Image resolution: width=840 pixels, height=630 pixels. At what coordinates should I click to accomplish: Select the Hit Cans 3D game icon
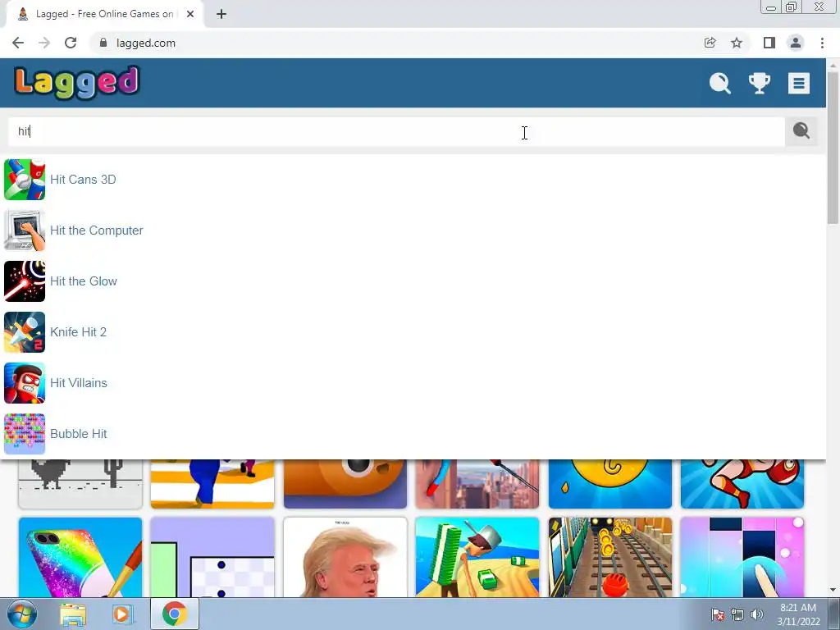click(x=25, y=180)
